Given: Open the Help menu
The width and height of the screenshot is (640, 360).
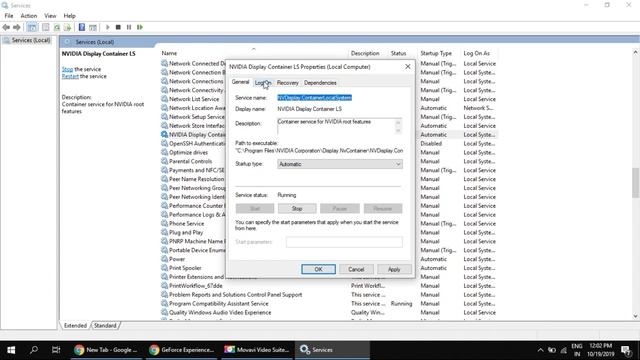Looking at the screenshot, I should [x=69, y=16].
